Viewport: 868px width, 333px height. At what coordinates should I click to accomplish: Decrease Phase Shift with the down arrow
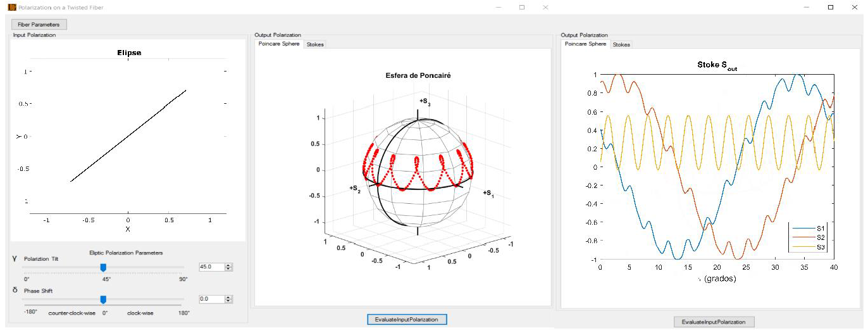pyautogui.click(x=229, y=301)
